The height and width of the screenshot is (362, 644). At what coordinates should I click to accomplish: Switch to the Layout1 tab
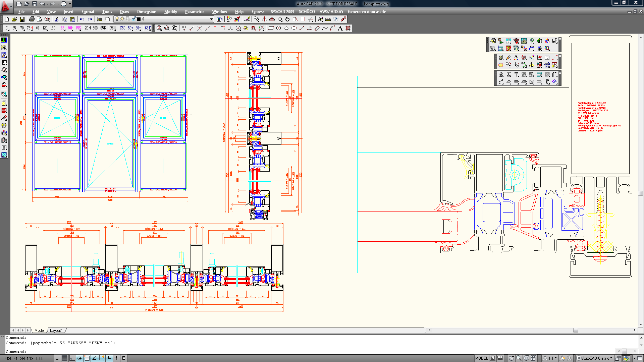click(x=56, y=330)
